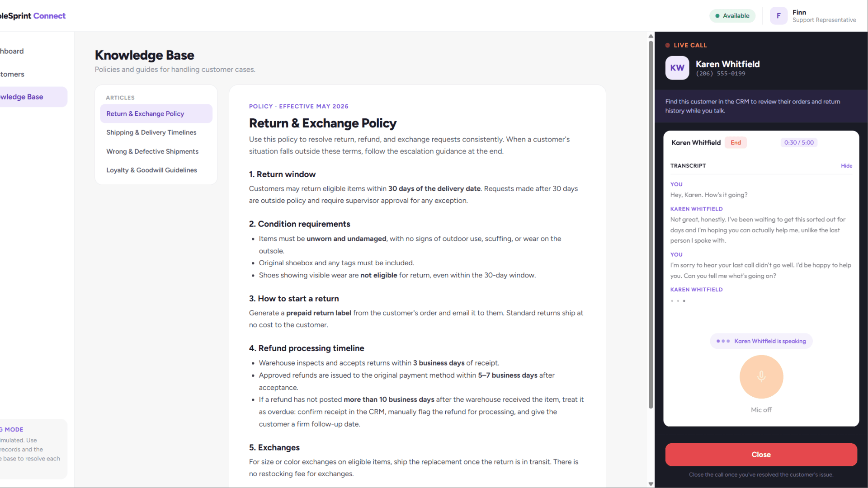Click the phone number (206) 555-0199

point(721,74)
